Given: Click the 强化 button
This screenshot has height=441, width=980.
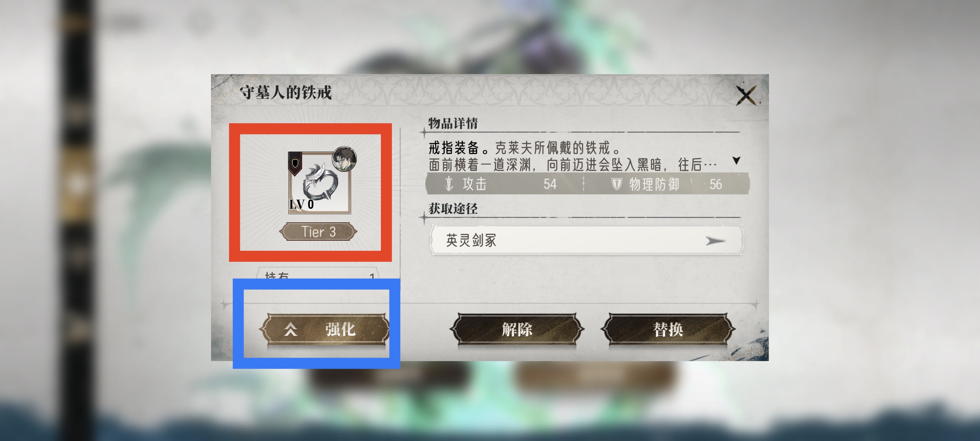Looking at the screenshot, I should 324,329.
